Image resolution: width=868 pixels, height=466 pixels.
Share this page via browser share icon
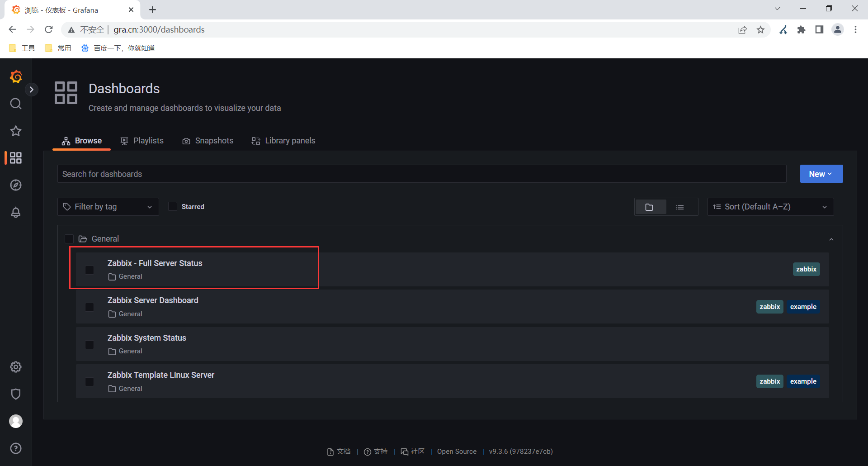coord(742,30)
